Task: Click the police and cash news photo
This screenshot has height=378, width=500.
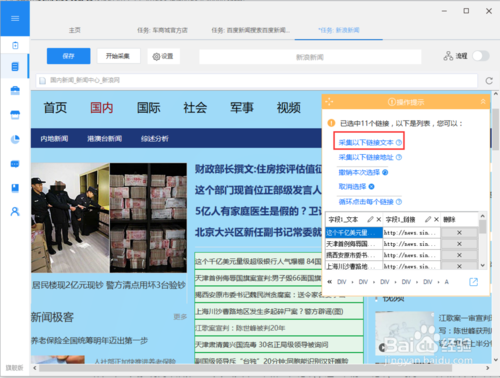Action: (x=109, y=218)
